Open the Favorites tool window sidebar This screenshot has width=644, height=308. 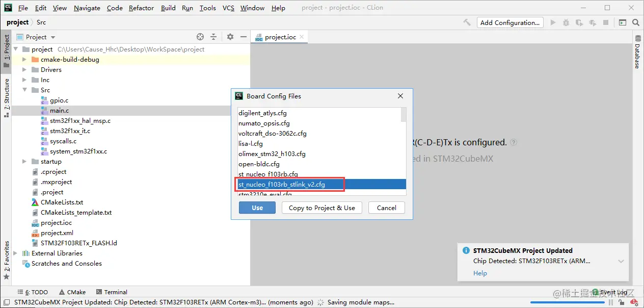6,260
